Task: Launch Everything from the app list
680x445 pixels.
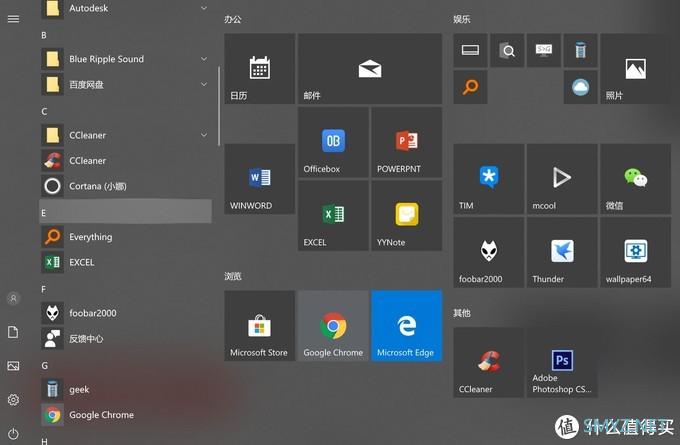Action: point(126,237)
